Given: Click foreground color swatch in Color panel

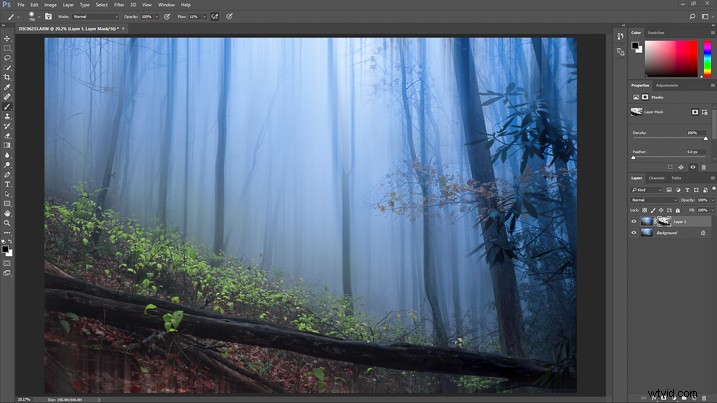Looking at the screenshot, I should [635, 45].
